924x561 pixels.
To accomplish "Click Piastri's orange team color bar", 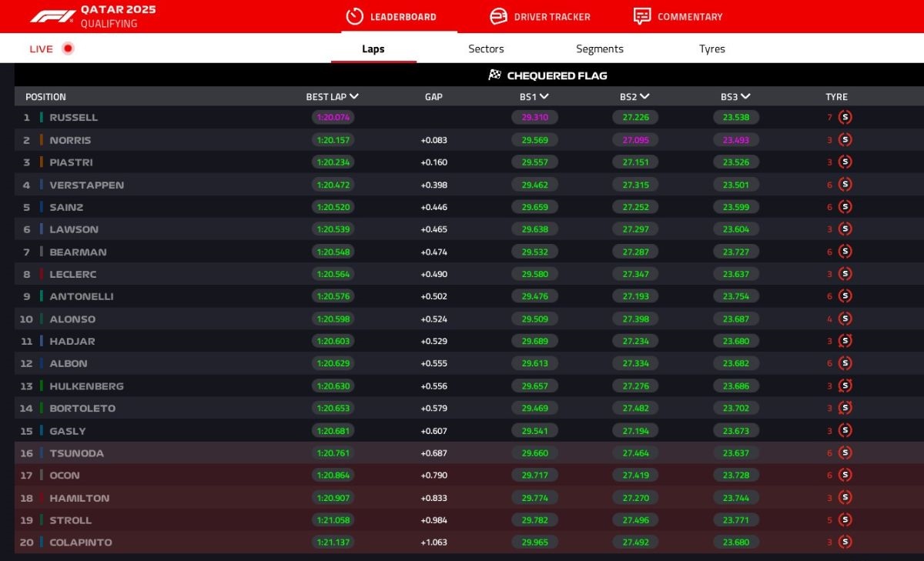I will point(42,162).
